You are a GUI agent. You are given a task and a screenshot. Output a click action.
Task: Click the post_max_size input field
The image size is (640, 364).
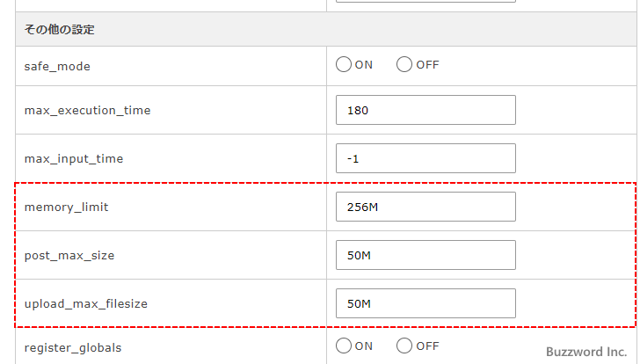click(x=425, y=255)
